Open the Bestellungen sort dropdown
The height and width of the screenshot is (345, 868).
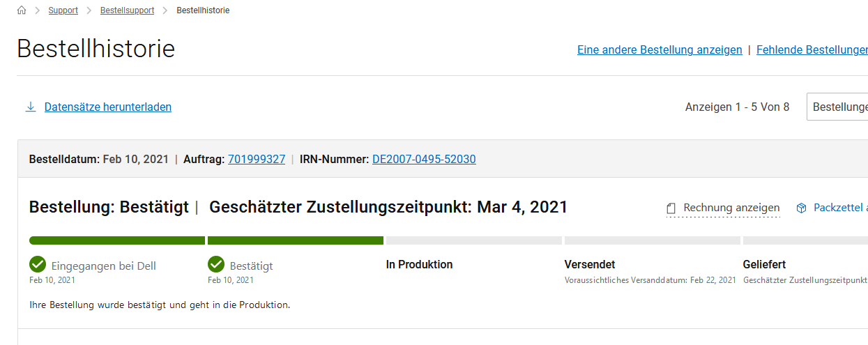838,107
